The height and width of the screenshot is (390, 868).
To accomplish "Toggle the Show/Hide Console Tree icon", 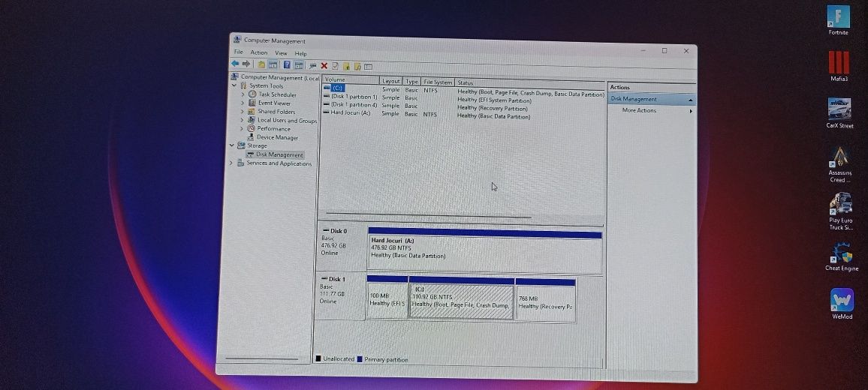I will pos(273,65).
